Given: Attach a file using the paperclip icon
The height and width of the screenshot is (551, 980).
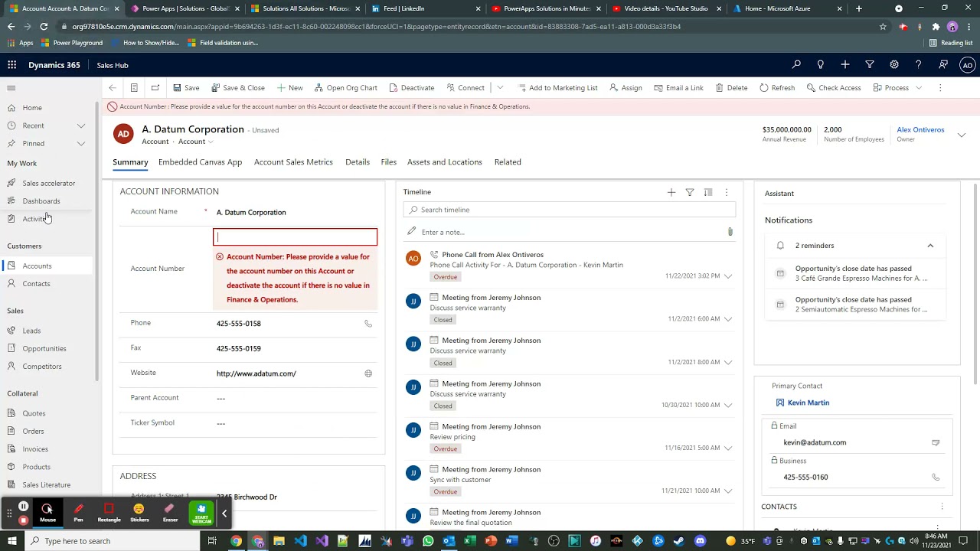Looking at the screenshot, I should pyautogui.click(x=730, y=232).
